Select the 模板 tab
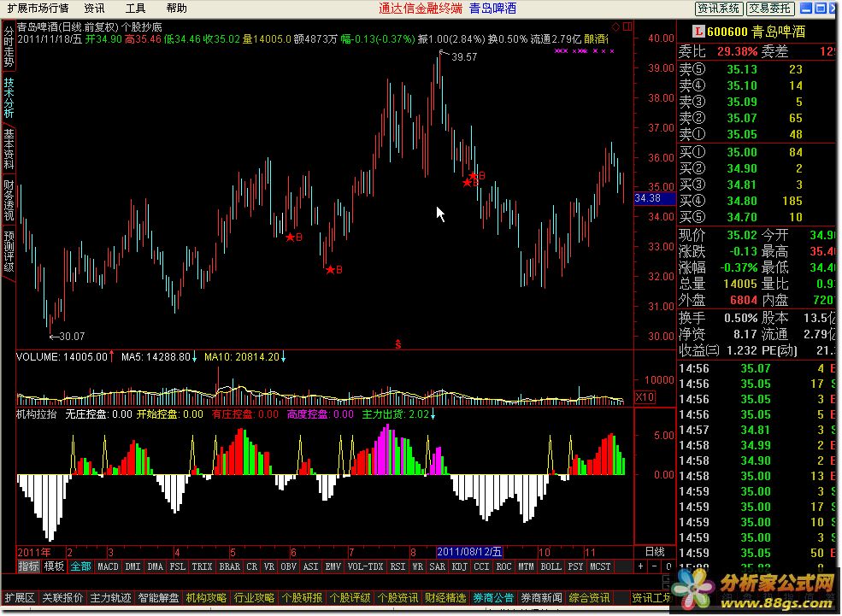 54,566
